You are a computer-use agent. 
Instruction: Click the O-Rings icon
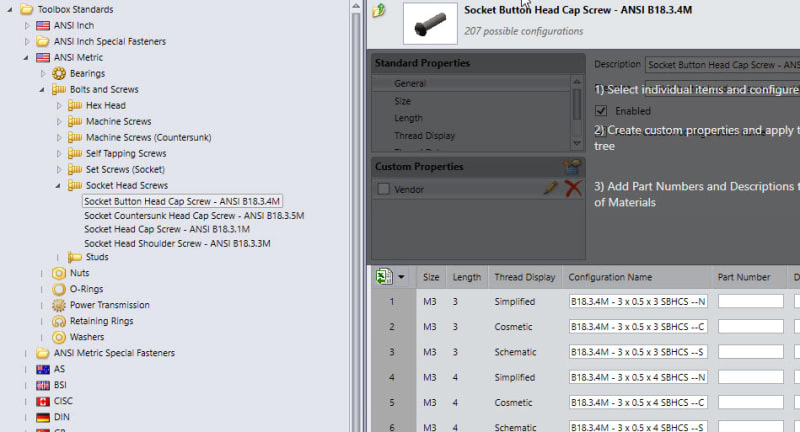[x=59, y=289]
